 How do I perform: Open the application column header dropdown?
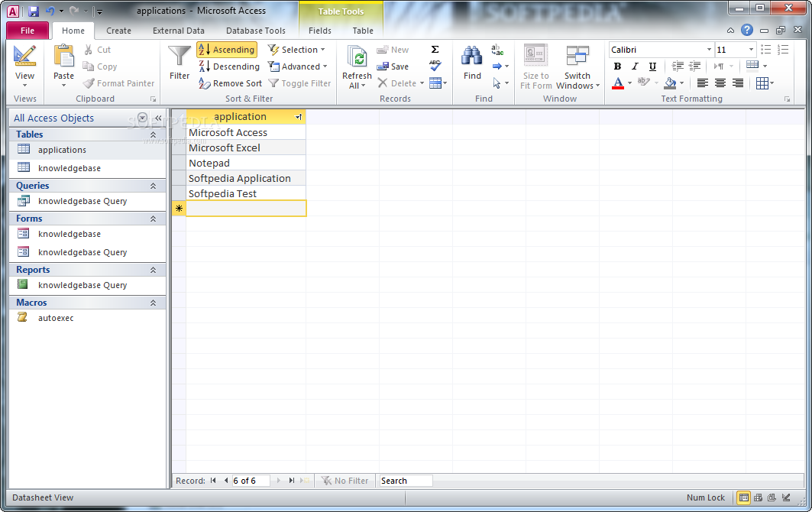pos(299,117)
